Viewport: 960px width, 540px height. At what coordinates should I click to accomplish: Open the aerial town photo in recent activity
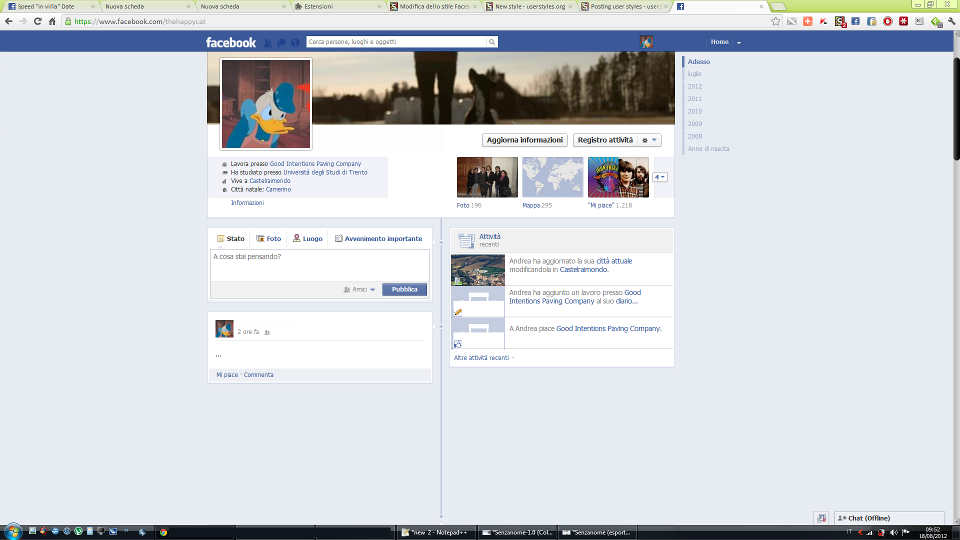(478, 270)
